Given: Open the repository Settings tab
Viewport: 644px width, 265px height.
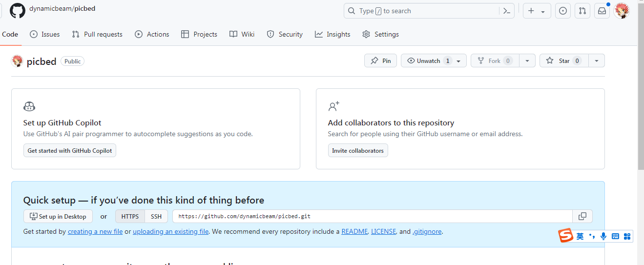Looking at the screenshot, I should pyautogui.click(x=381, y=34).
